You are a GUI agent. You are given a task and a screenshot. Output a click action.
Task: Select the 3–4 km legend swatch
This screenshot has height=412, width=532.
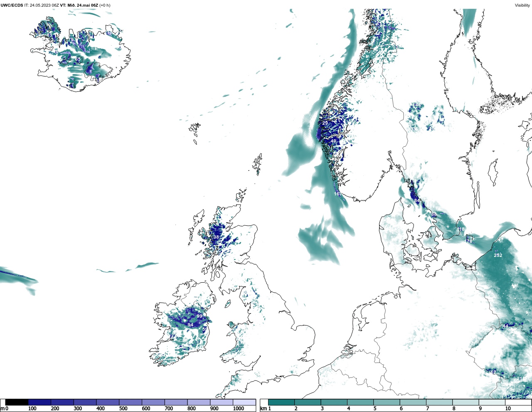point(334,402)
